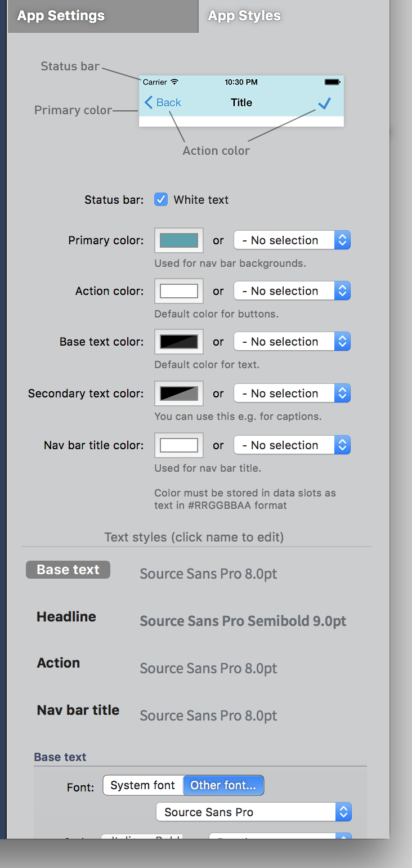Edit the Action text style

pos(59,663)
